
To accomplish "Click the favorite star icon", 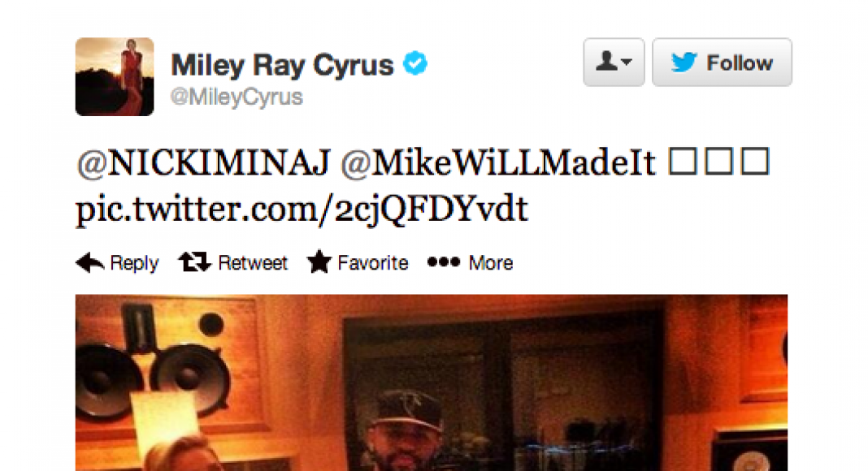I will pyautogui.click(x=319, y=261).
